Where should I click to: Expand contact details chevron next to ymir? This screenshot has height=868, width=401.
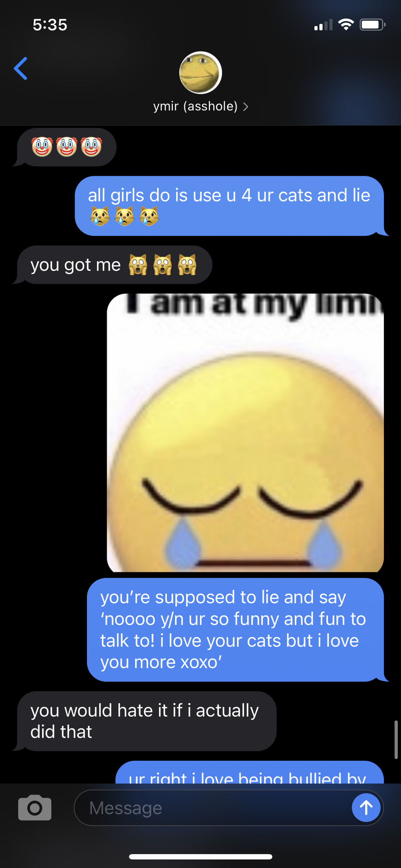(x=245, y=107)
